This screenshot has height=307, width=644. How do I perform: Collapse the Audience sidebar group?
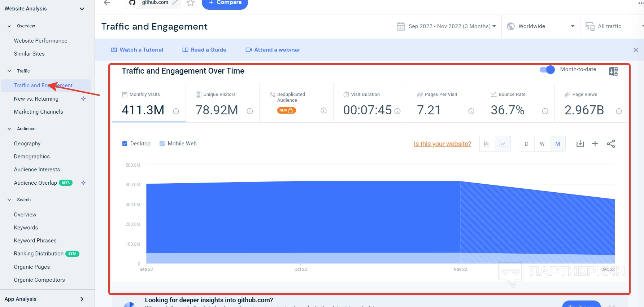(9, 129)
